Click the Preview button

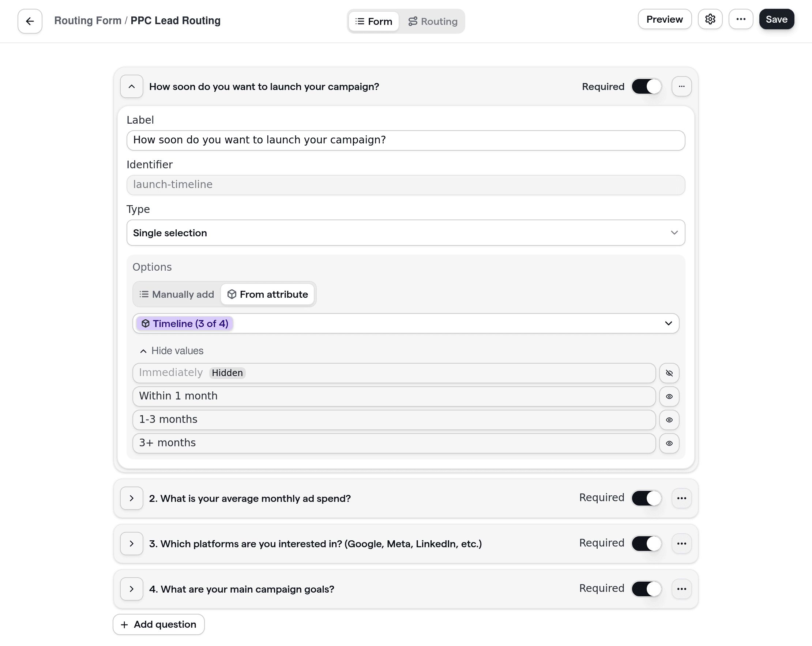pyautogui.click(x=664, y=19)
